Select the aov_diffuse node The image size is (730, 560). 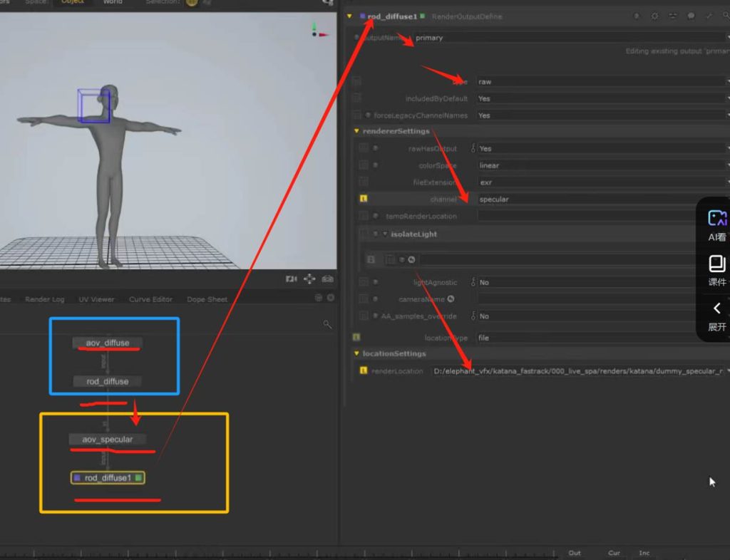tap(108, 343)
